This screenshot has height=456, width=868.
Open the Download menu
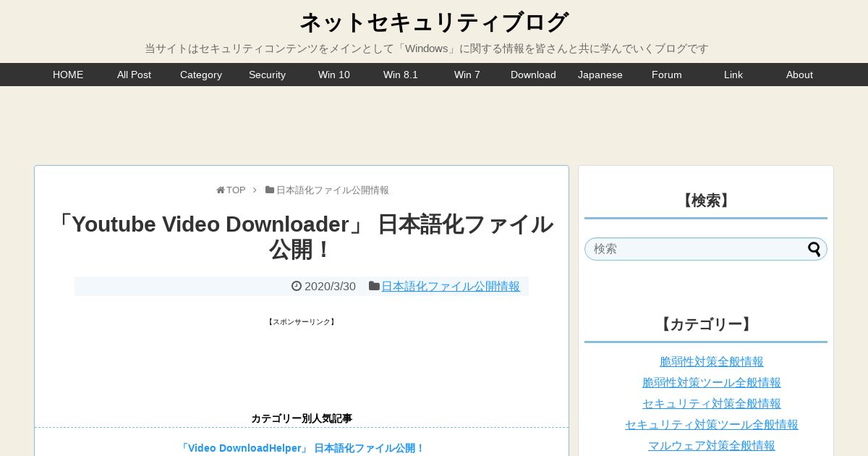point(533,75)
